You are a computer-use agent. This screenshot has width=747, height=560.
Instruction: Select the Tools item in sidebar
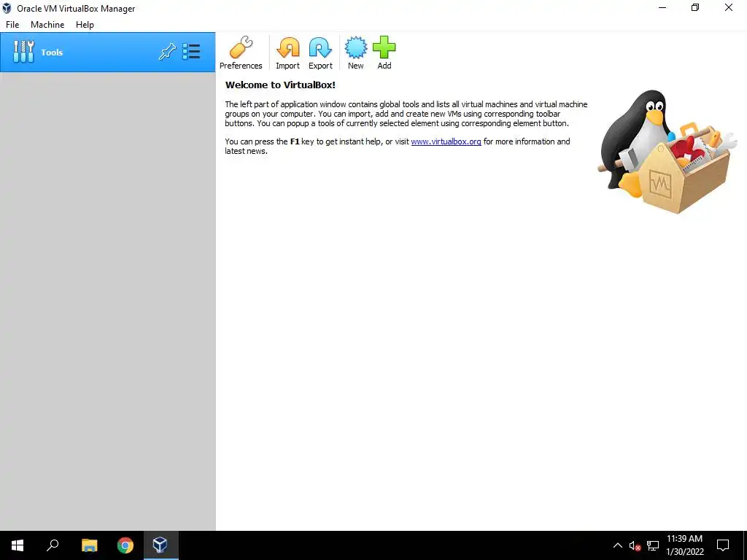108,52
